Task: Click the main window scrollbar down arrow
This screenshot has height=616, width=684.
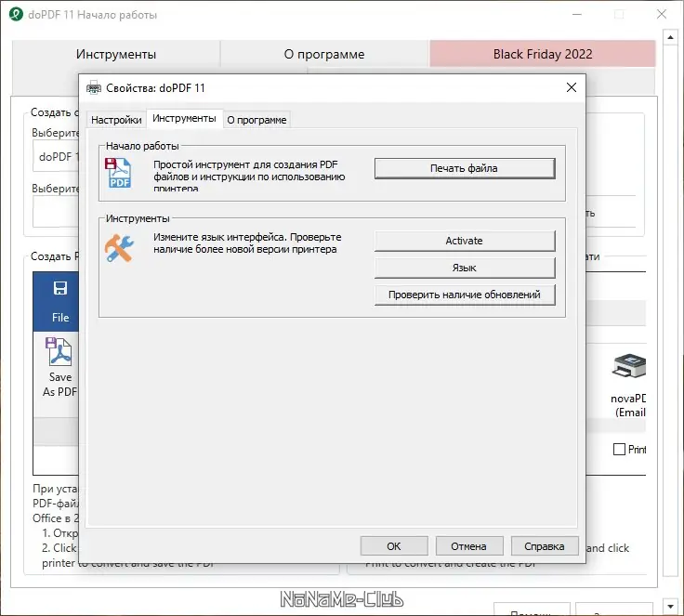Action: tap(670, 607)
